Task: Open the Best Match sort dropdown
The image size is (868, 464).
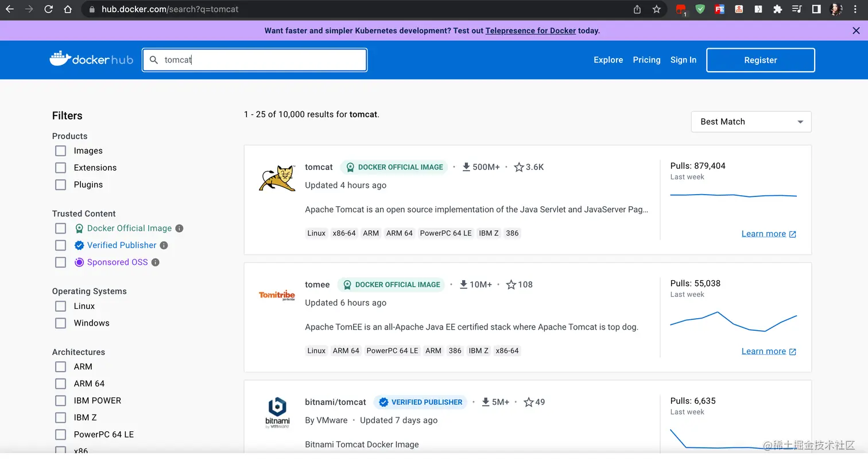Action: (x=751, y=122)
